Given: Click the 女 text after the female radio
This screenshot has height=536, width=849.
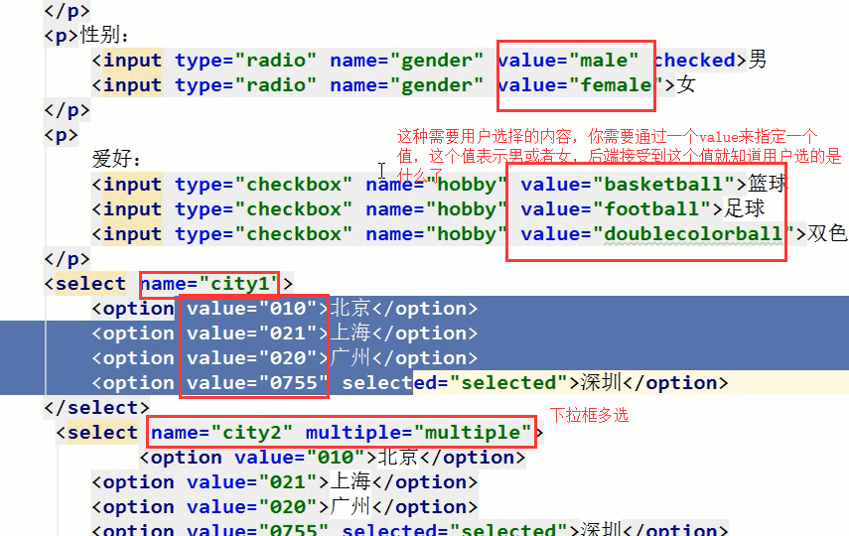Looking at the screenshot, I should click(x=686, y=84).
